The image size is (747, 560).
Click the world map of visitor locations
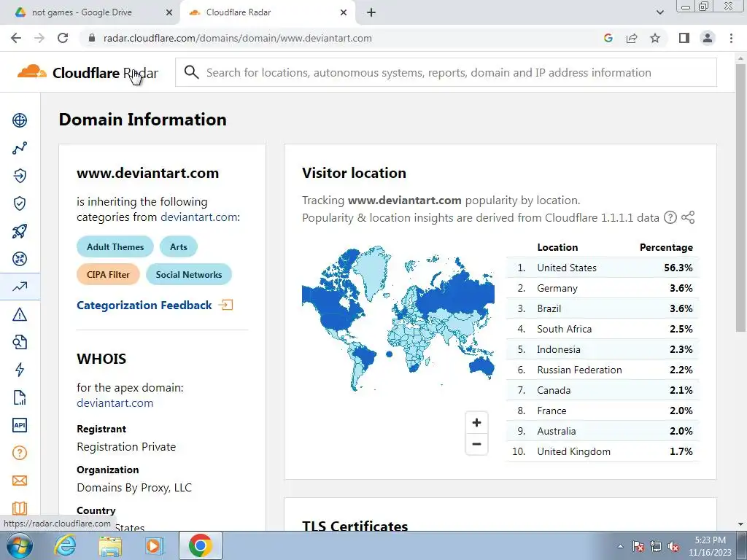[398, 318]
